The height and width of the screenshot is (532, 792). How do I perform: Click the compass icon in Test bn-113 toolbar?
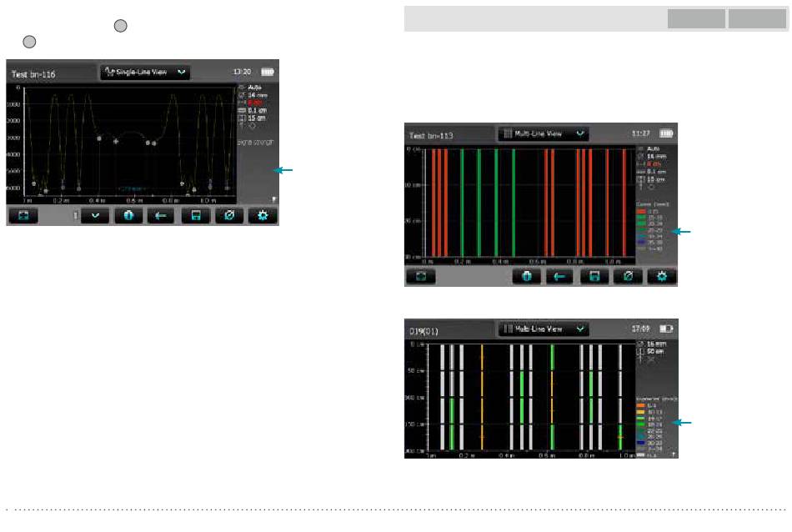[628, 276]
